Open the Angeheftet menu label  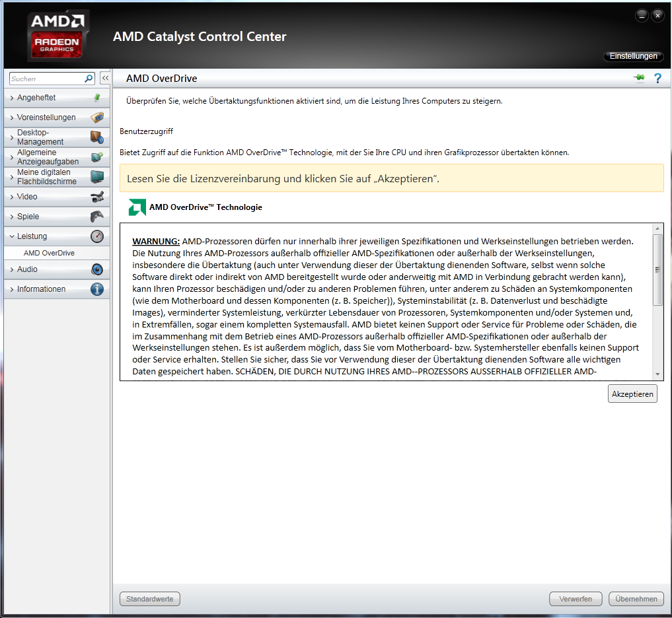click(x=36, y=98)
